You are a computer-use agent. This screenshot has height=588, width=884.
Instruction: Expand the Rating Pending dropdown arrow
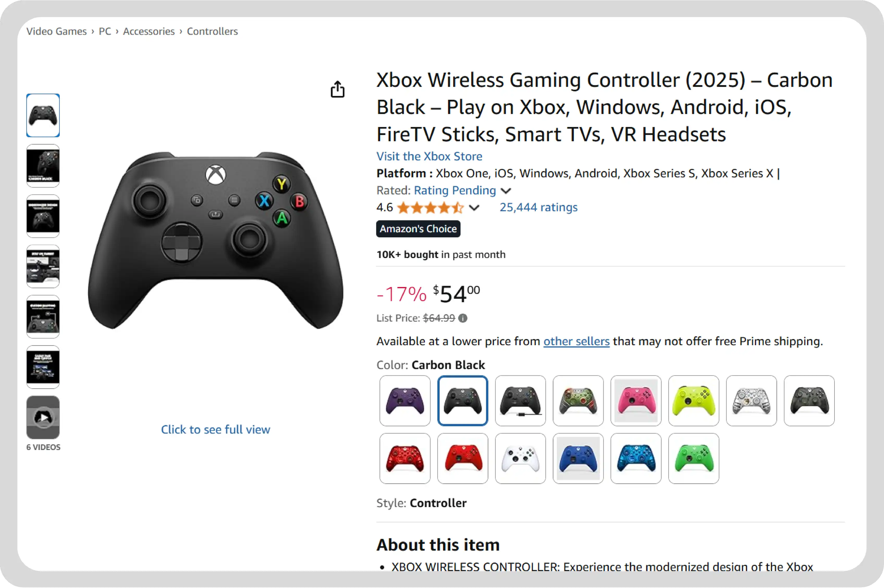506,191
